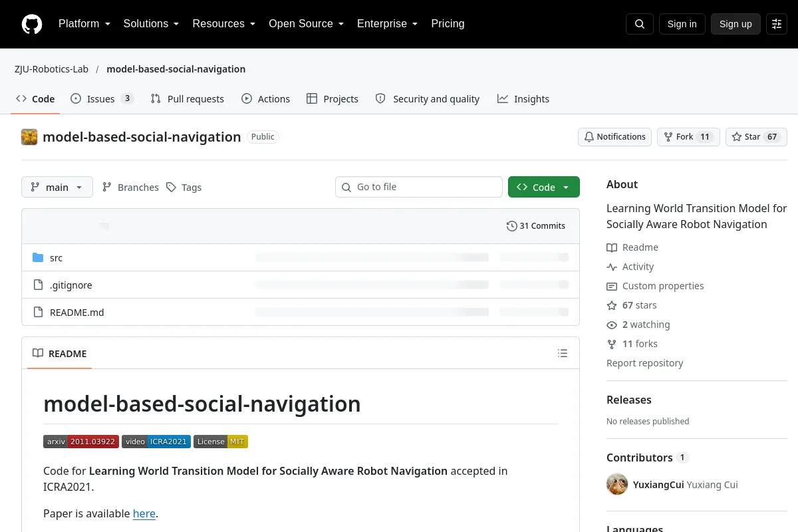
Task: Open ZJU-Robotics-Lab organization link
Action: [x=52, y=69]
